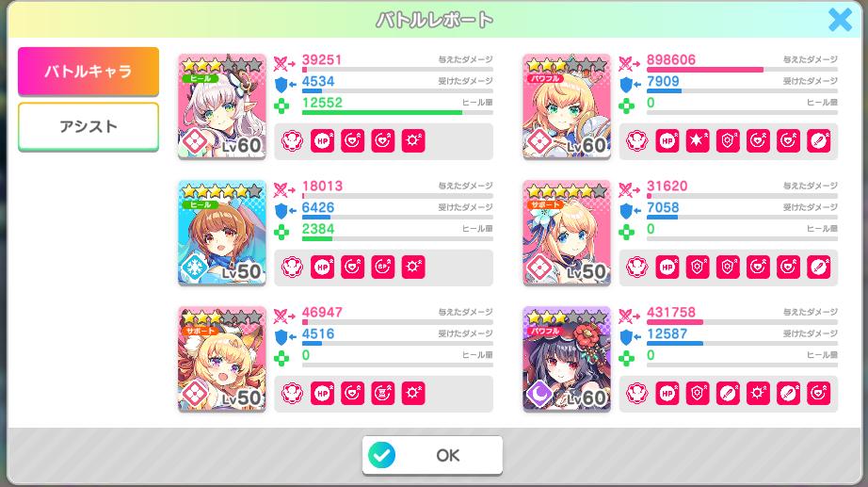Click the flower icon in 431758-damage character's skill row
The width and height of the screenshot is (868, 487).
pos(637,394)
